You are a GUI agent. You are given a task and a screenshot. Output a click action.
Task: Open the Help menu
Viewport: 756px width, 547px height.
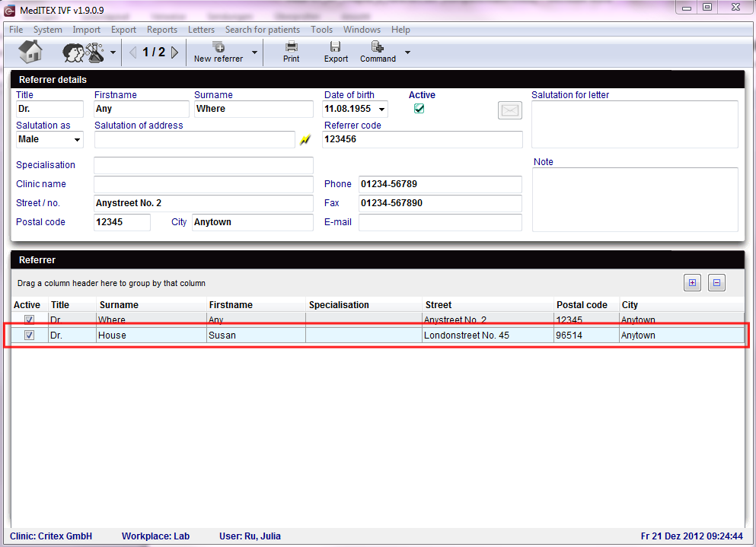click(x=400, y=30)
